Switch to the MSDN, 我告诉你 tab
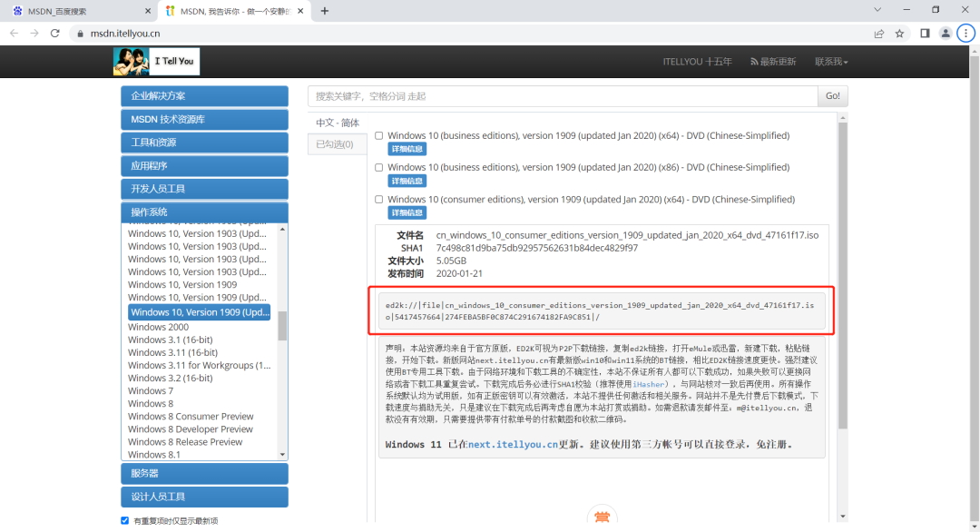Viewport: 980px width, 532px height. point(235,11)
